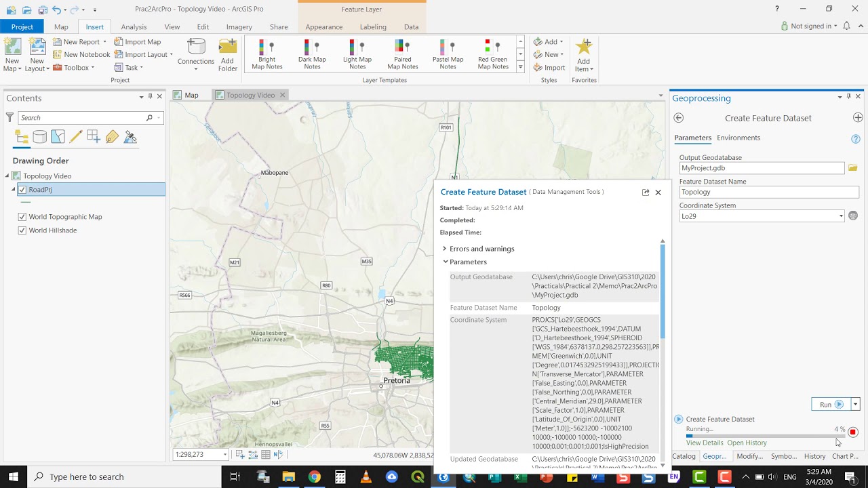Viewport: 868px width, 488px height.
Task: Click the New Layout icon
Action: click(x=37, y=47)
